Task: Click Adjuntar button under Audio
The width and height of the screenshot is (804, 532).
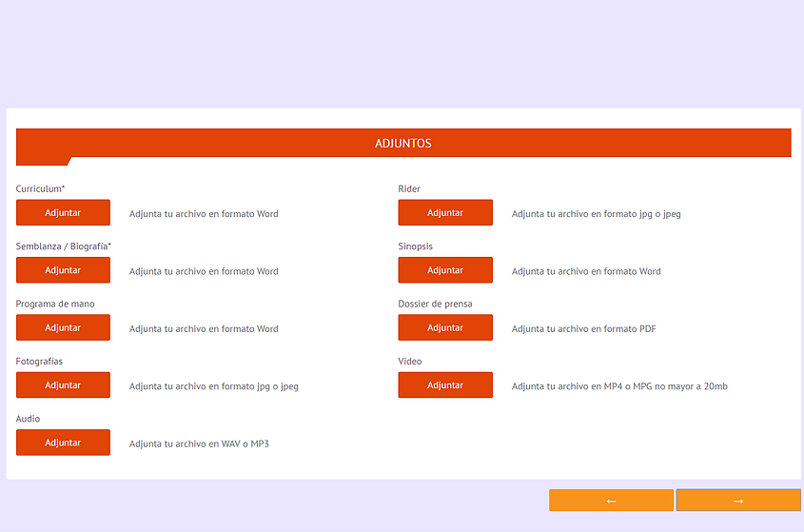Action: [x=63, y=443]
